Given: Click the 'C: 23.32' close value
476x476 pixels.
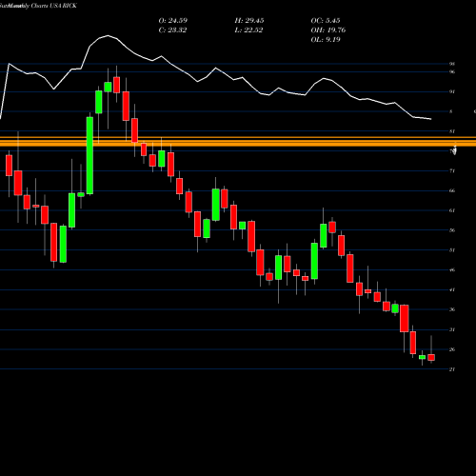Looking at the screenshot, I should (x=172, y=30).
